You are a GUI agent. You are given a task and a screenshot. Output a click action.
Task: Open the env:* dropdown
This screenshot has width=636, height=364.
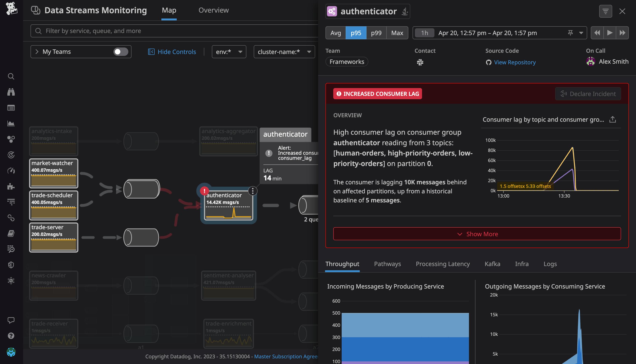[x=229, y=52]
